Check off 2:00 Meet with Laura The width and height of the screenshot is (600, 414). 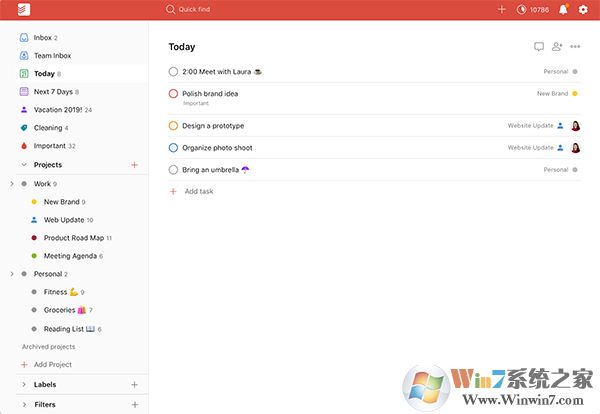tap(173, 72)
